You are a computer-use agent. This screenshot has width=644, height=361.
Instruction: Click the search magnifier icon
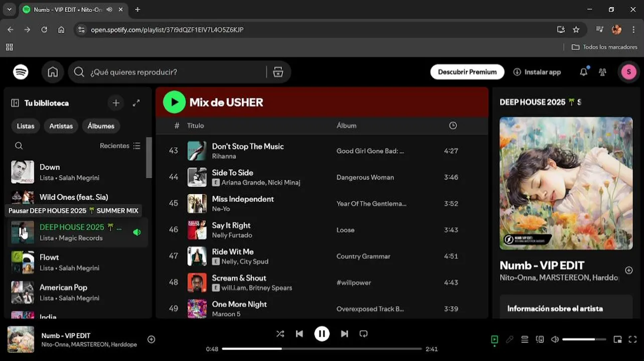coord(79,72)
